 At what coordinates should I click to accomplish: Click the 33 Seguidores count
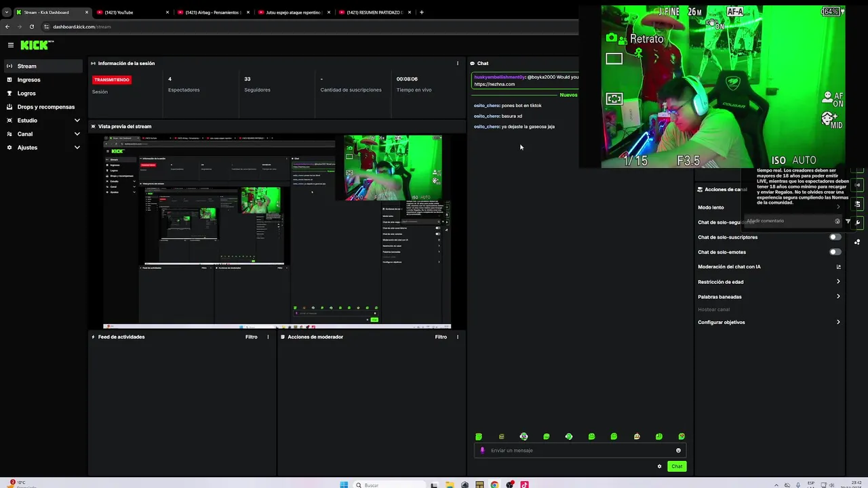(x=248, y=79)
